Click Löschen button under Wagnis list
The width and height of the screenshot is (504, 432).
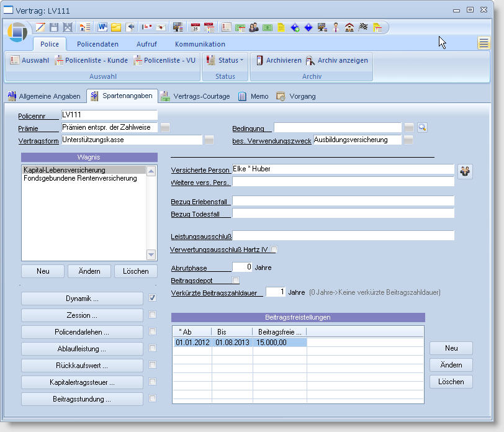(135, 271)
